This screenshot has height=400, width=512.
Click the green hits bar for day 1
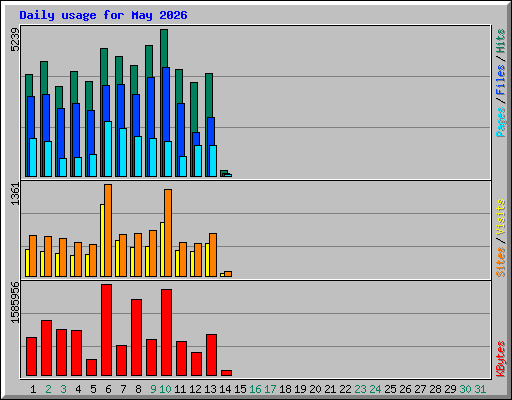pos(29,85)
